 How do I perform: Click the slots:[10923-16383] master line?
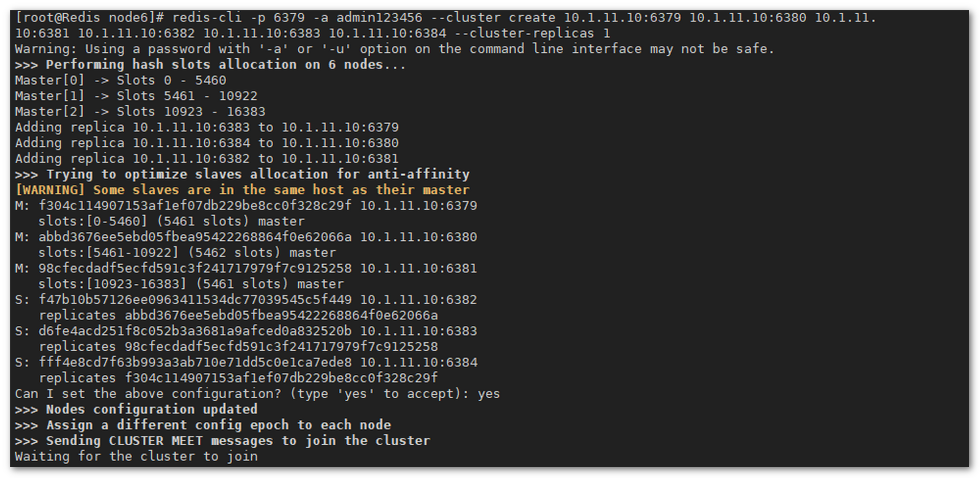[x=191, y=284]
